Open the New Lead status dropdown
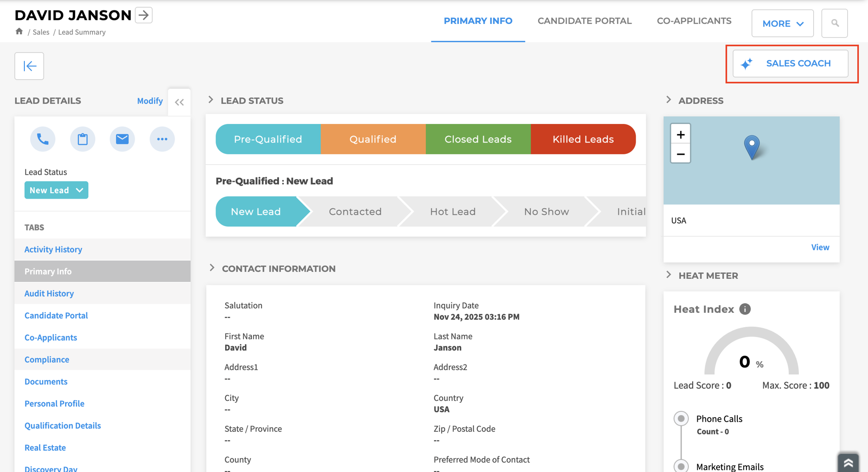868x472 pixels. click(56, 190)
